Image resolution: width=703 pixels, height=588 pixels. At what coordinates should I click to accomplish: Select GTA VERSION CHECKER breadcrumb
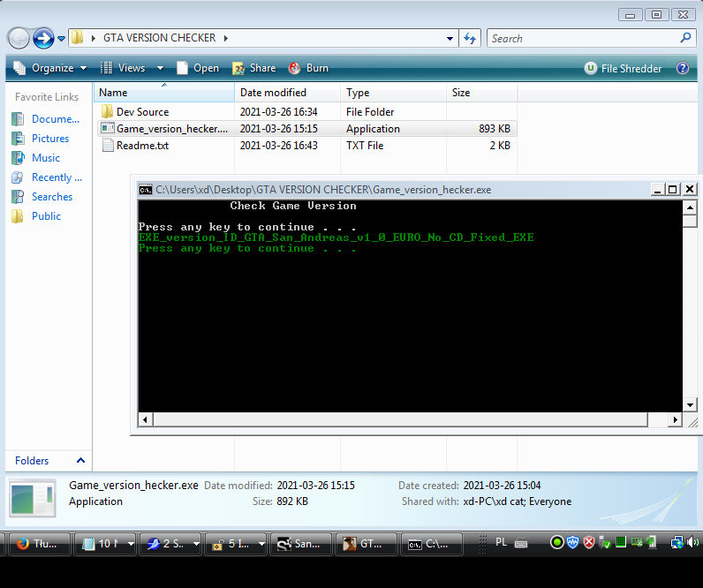[x=159, y=38]
